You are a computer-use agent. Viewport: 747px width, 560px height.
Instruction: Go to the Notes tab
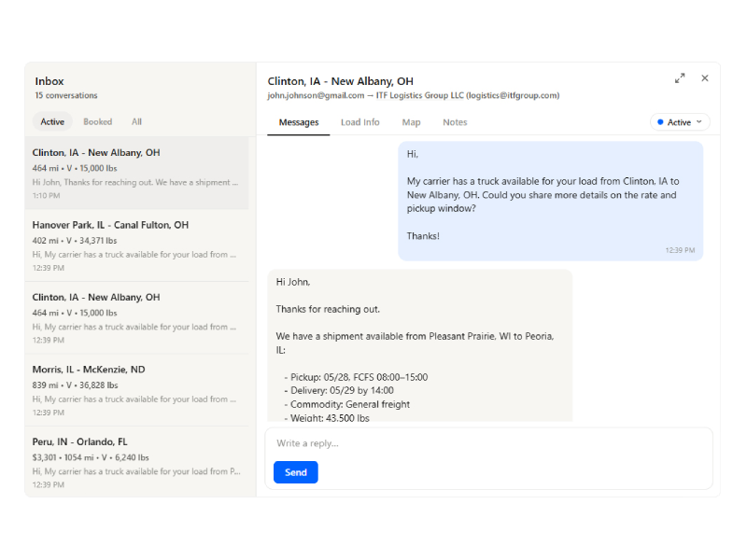(455, 122)
